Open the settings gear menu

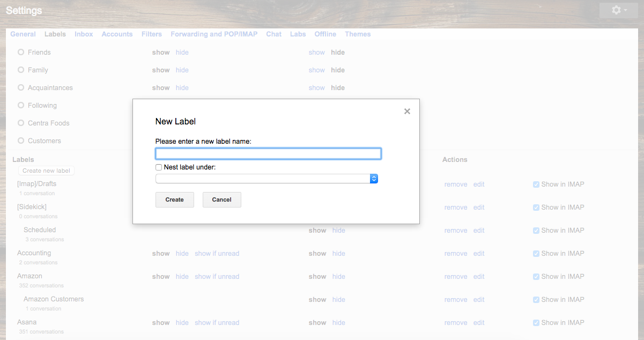(x=619, y=10)
